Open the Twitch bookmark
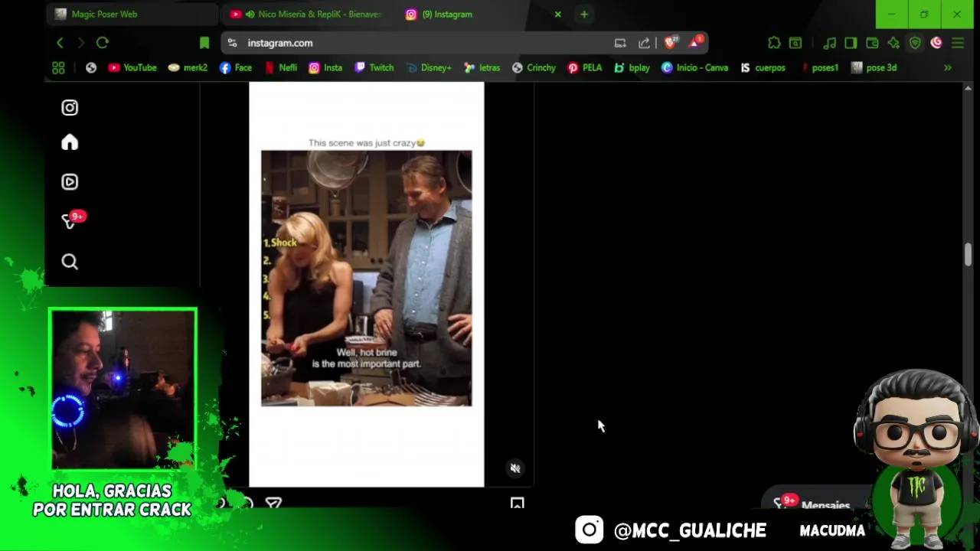980x551 pixels. click(374, 68)
